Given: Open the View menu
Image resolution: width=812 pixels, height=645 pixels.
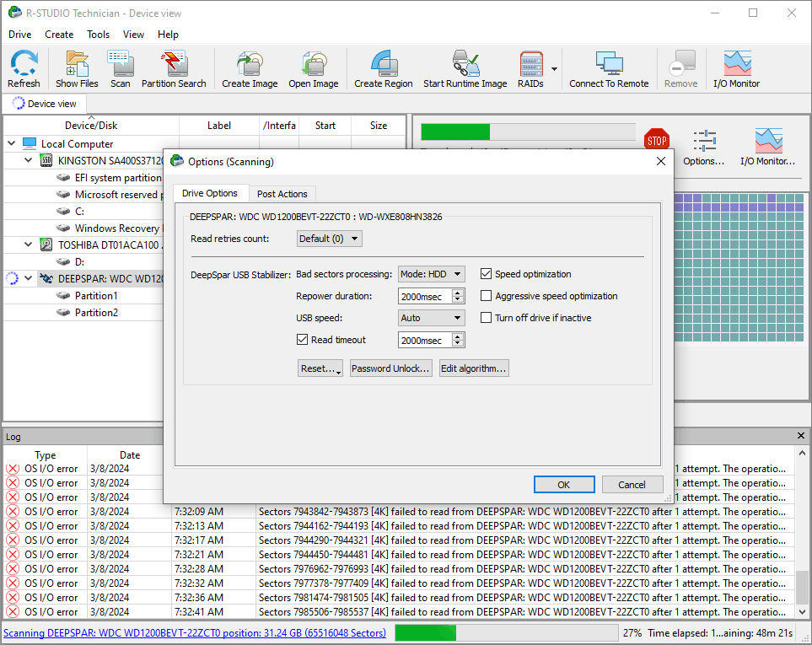Looking at the screenshot, I should click(x=133, y=35).
